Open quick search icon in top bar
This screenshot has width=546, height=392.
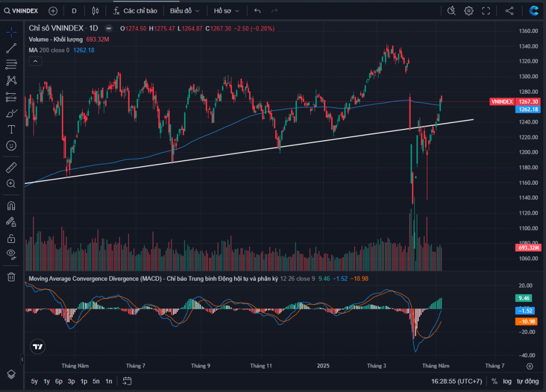[451, 11]
